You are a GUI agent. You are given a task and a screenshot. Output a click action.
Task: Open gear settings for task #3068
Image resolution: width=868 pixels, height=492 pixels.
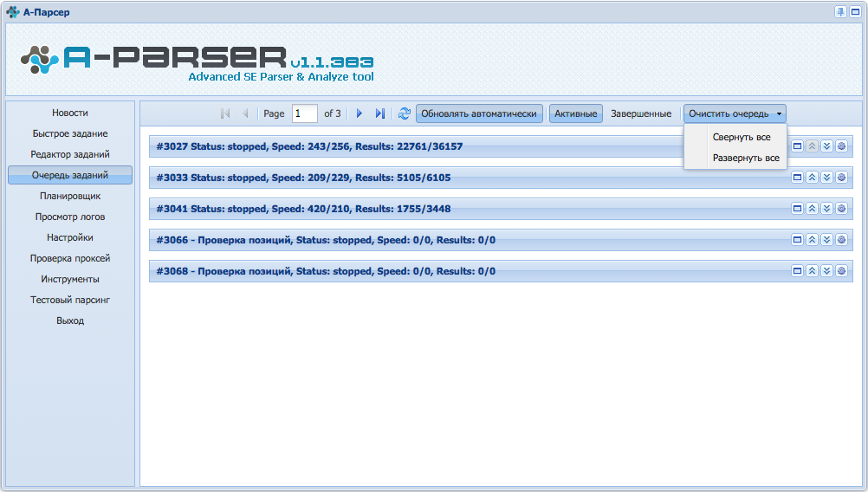pos(841,271)
